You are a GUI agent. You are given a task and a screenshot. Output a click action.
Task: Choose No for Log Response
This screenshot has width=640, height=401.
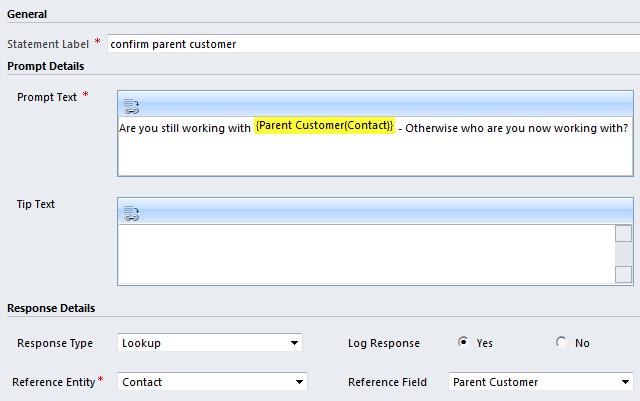561,342
